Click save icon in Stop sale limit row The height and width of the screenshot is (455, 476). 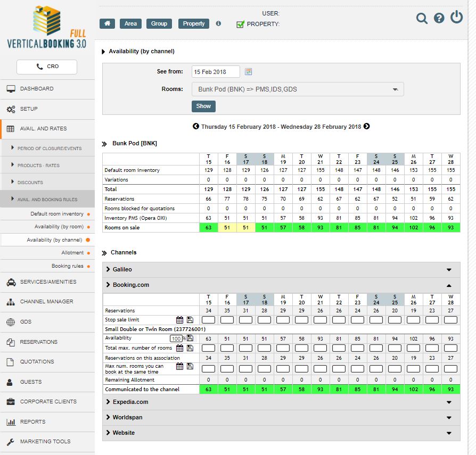point(190,320)
